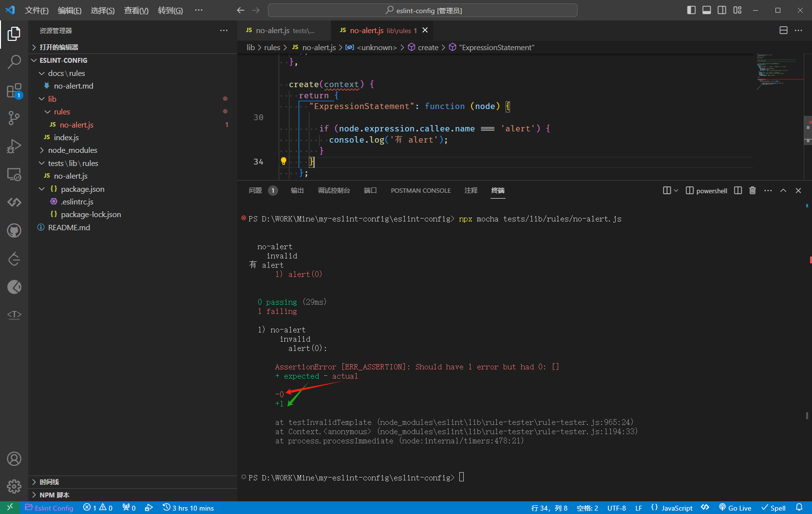Toggle the primary side bar layout button
Viewport: 812px width, 514px height.
click(x=691, y=10)
